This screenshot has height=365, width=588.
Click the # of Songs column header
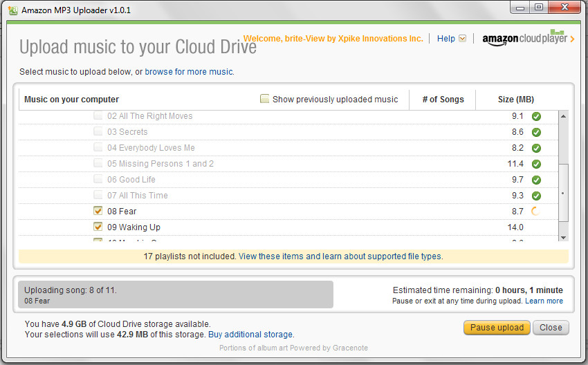(443, 100)
